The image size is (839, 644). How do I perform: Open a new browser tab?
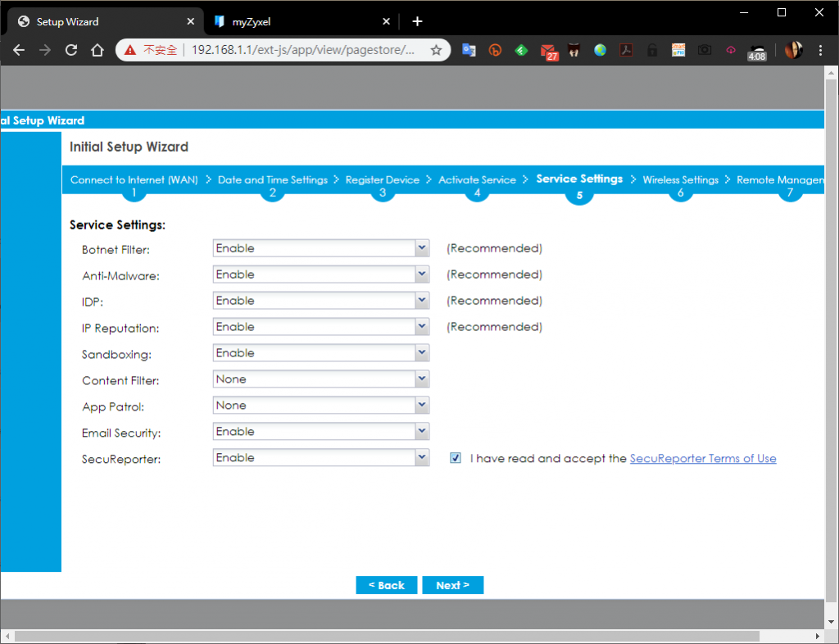click(x=417, y=21)
